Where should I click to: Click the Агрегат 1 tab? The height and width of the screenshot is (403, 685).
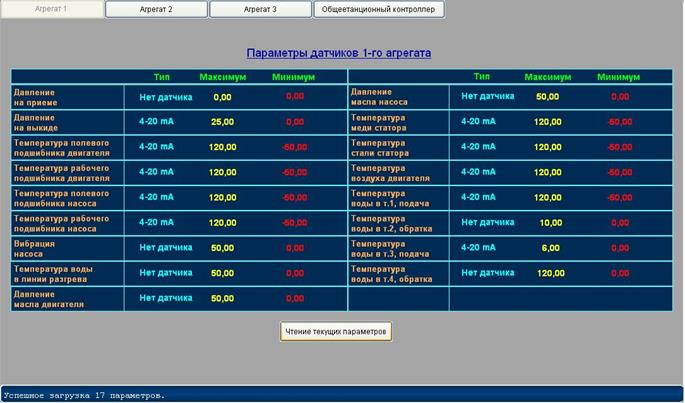click(51, 9)
